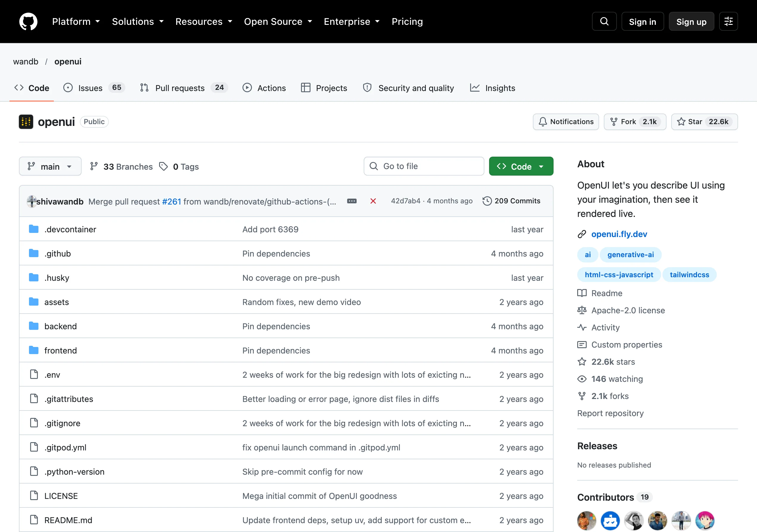Switch to the Issues tab
The image size is (757, 532).
(94, 88)
